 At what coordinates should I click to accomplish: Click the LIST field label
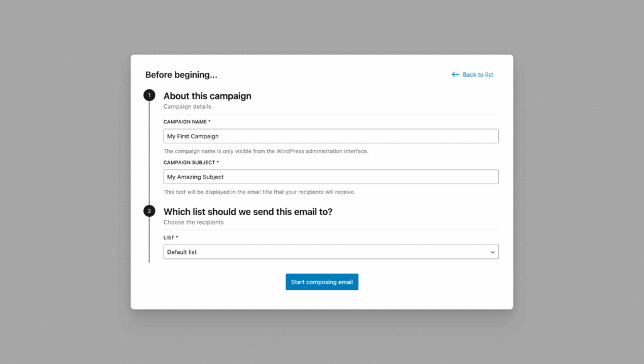[x=170, y=238]
